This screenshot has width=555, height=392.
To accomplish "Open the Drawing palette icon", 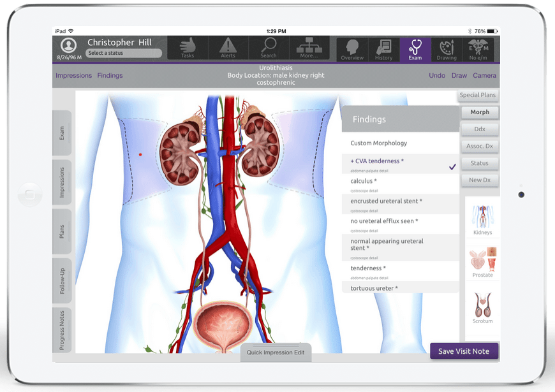I will pyautogui.click(x=447, y=50).
